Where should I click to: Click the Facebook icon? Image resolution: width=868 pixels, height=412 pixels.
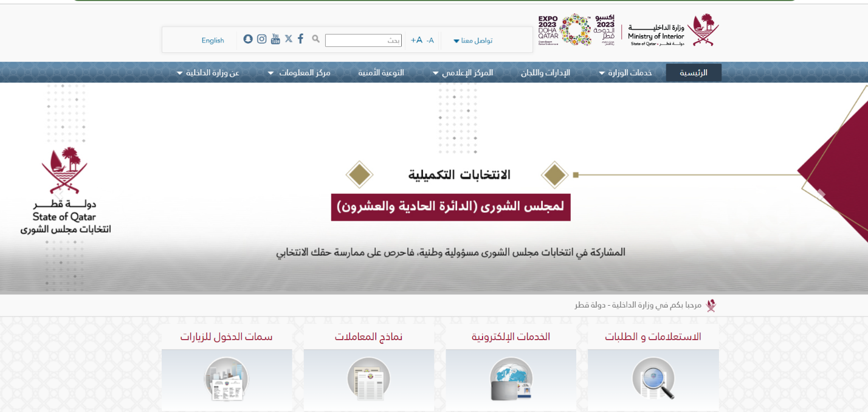pos(300,39)
